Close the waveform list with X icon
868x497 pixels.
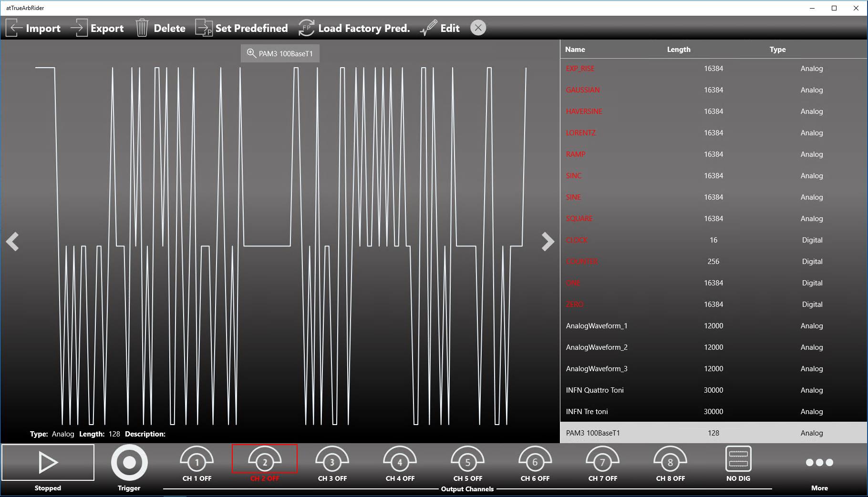pos(478,28)
